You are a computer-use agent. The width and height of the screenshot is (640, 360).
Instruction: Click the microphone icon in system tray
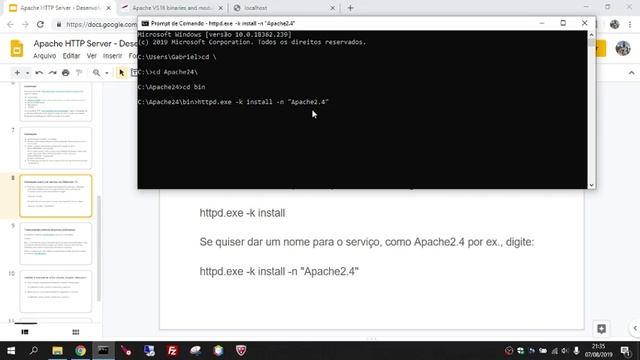tap(576, 351)
